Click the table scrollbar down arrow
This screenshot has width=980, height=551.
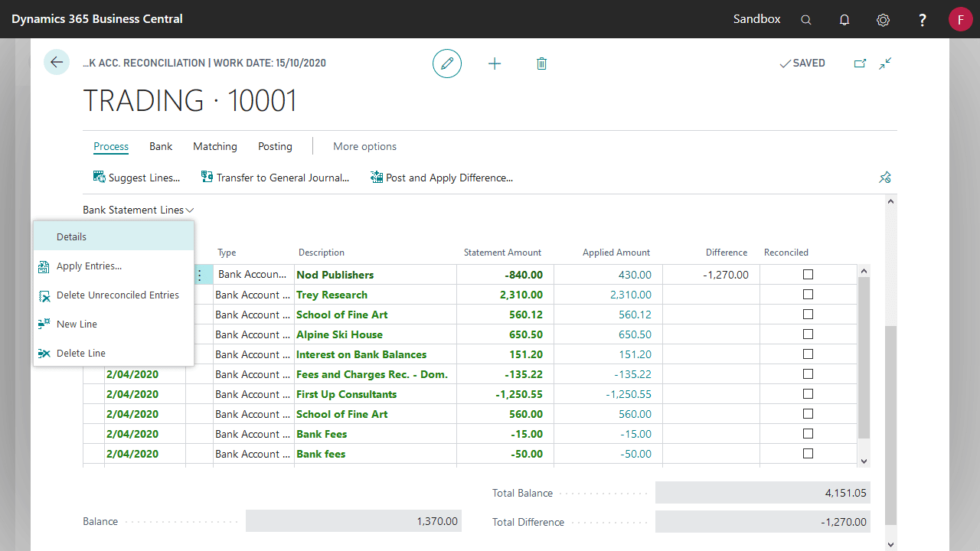pyautogui.click(x=864, y=461)
